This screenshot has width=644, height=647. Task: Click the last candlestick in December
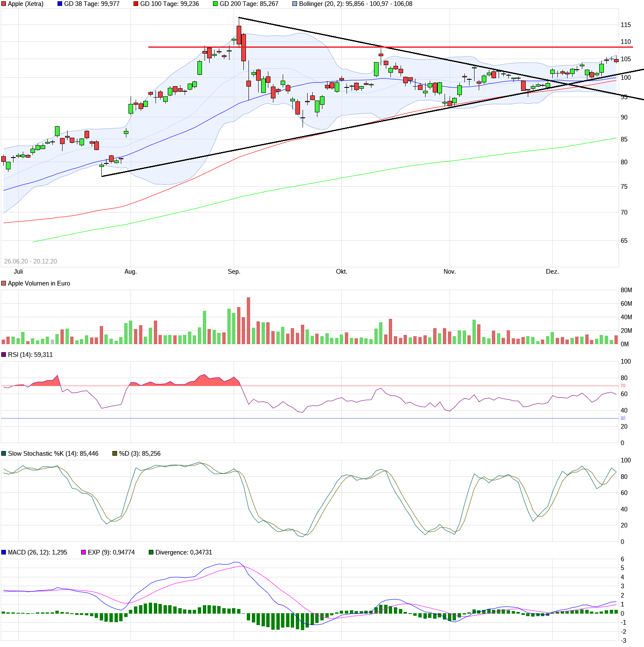(x=616, y=60)
